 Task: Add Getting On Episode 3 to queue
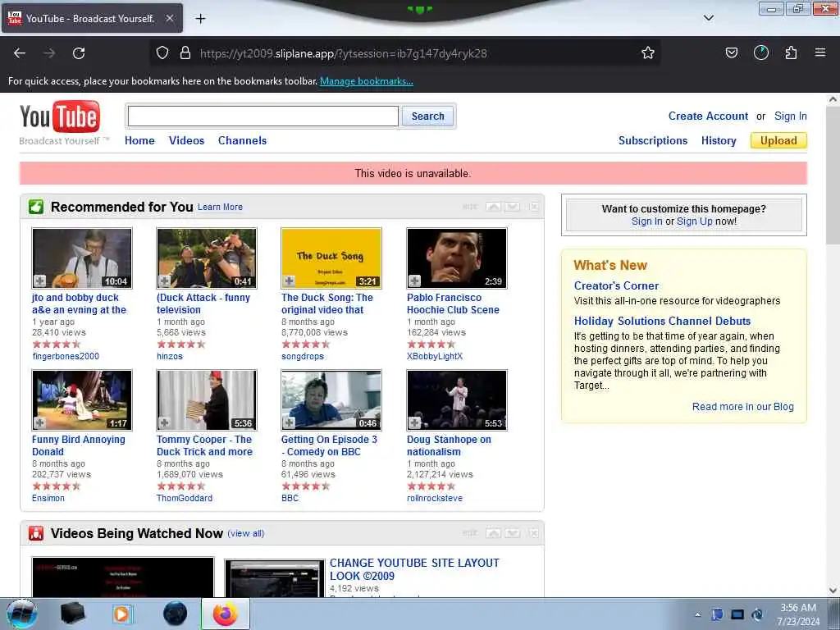[x=290, y=422]
